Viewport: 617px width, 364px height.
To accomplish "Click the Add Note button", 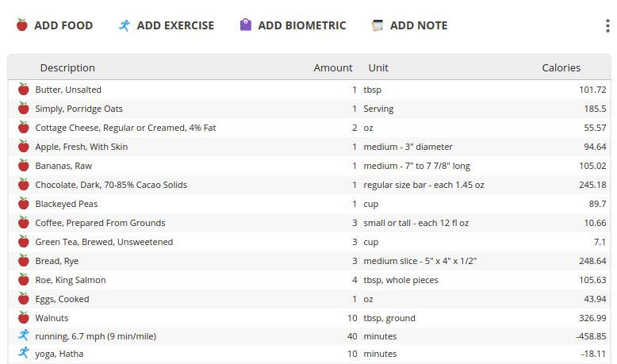I will [x=409, y=25].
